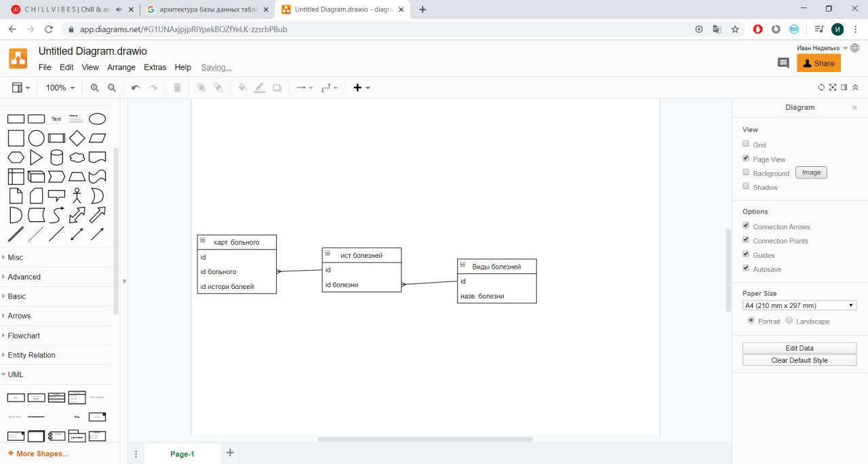Toggle the Page View checkbox
Screen dimensions: 868x464
tap(746, 158)
